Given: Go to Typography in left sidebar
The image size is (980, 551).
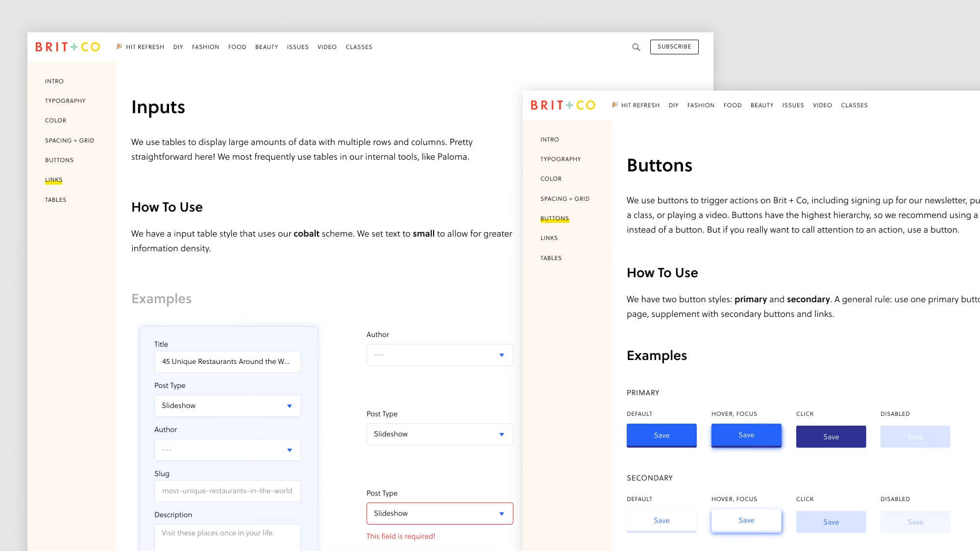Looking at the screenshot, I should tap(65, 101).
